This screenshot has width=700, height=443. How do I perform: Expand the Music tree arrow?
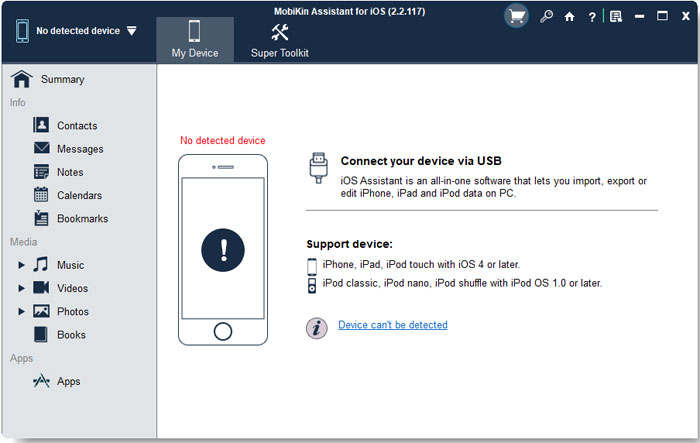pyautogui.click(x=21, y=265)
